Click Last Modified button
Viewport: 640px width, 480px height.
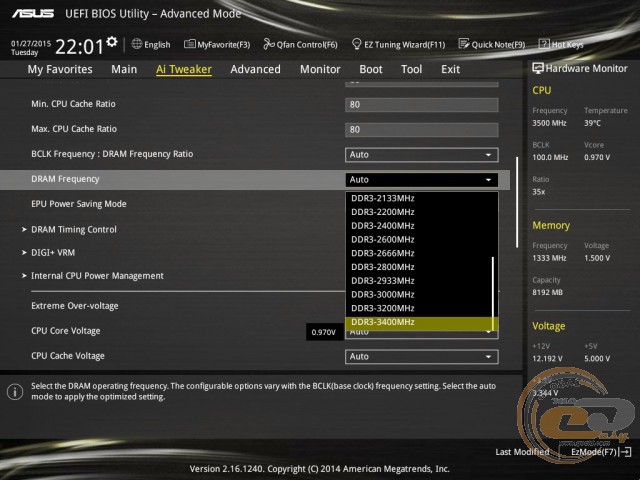click(x=522, y=452)
